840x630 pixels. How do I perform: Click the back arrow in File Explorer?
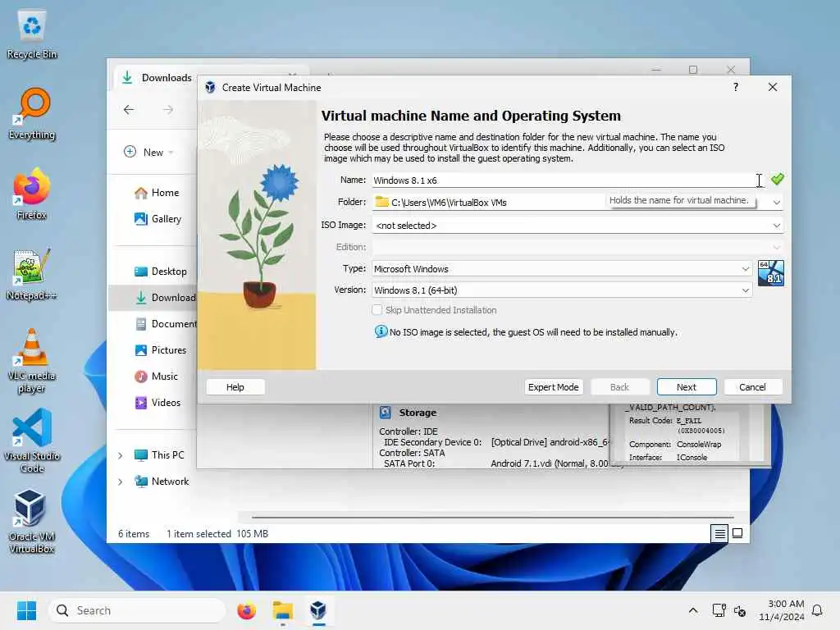point(129,109)
